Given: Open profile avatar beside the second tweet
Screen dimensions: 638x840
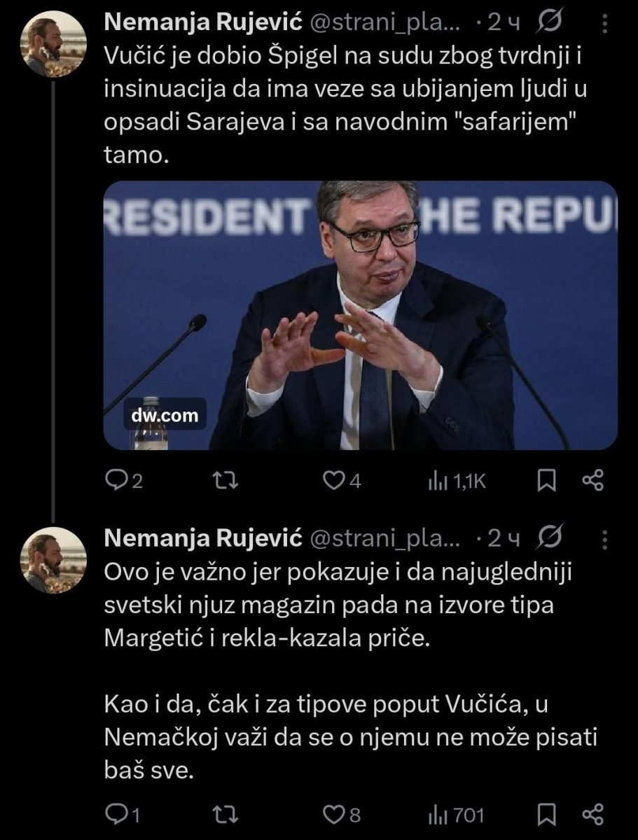Looking at the screenshot, I should (55, 561).
